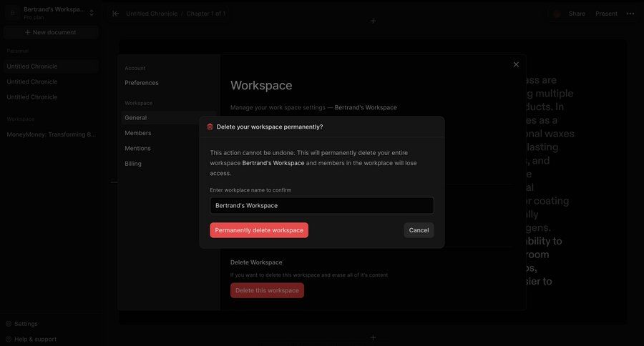Add a page with the top plus icon

[373, 21]
